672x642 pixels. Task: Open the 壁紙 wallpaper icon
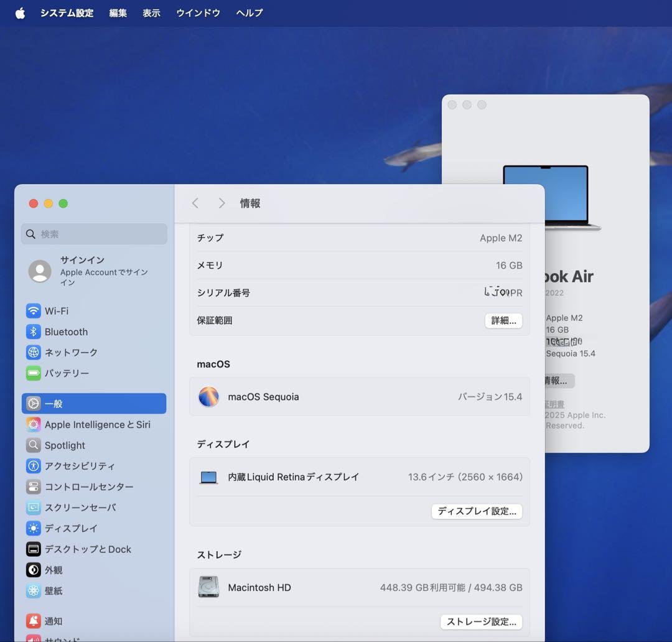(x=34, y=590)
